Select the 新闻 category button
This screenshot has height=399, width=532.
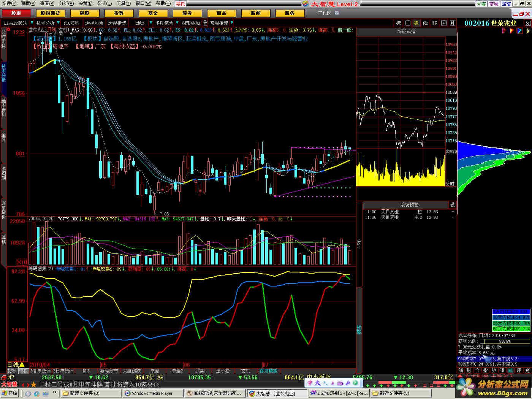[x=255, y=13]
